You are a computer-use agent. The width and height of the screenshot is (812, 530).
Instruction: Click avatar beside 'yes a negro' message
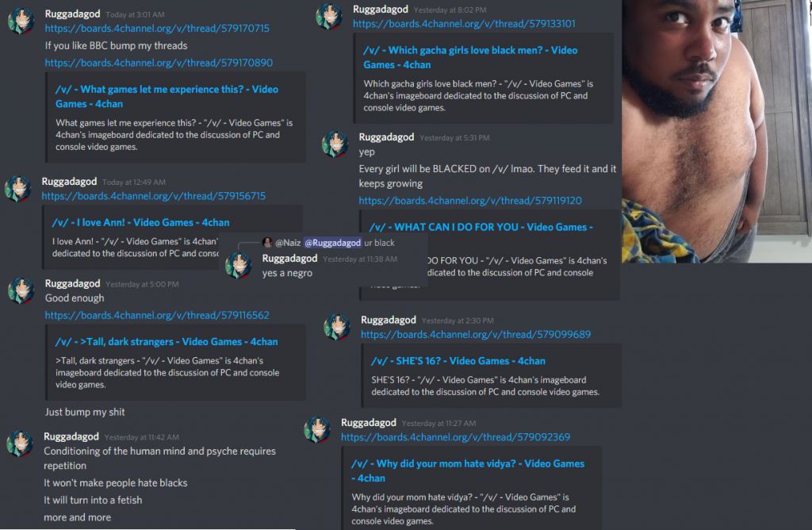(239, 265)
